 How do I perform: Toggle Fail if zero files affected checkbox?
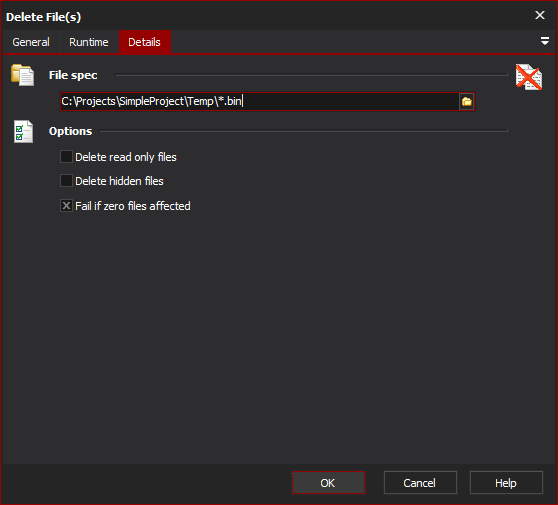[66, 206]
